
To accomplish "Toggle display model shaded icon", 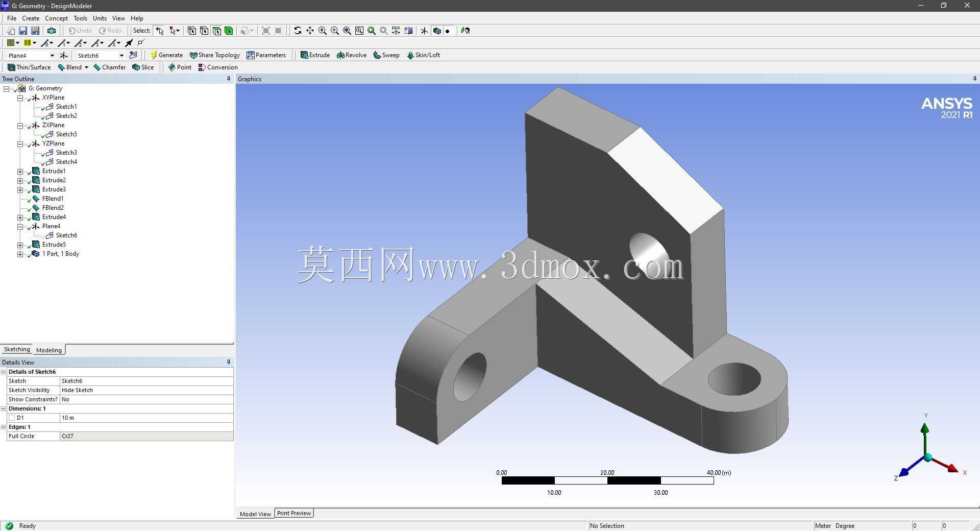I will point(437,31).
